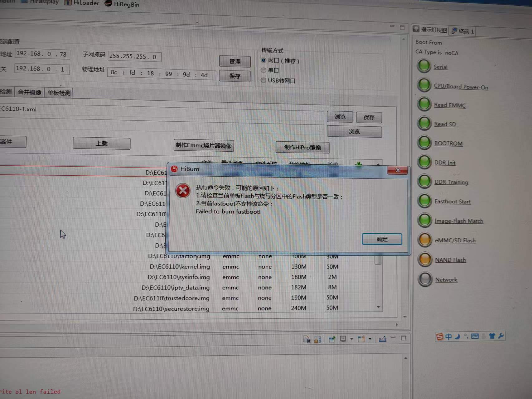Screen dimensions: 532x399
Task: Click the subnet mask 255.255.255.0 field
Action: (x=134, y=56)
